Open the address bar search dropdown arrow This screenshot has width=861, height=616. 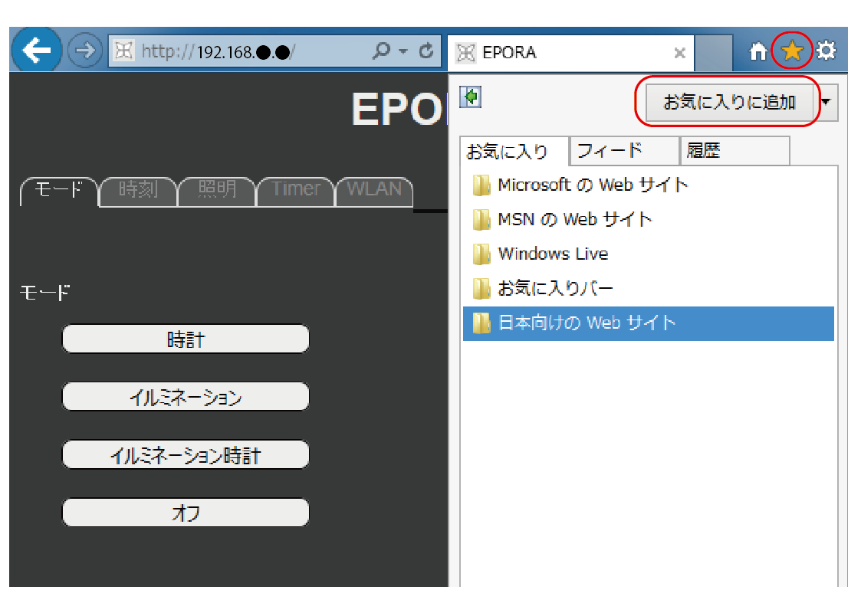[403, 51]
